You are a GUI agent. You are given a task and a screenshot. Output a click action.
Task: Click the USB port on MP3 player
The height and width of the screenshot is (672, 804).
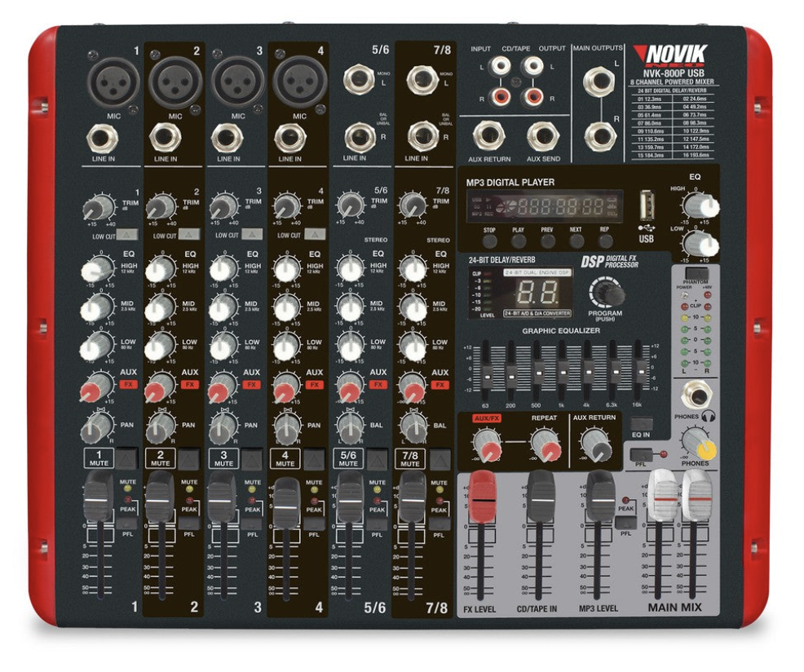click(647, 206)
